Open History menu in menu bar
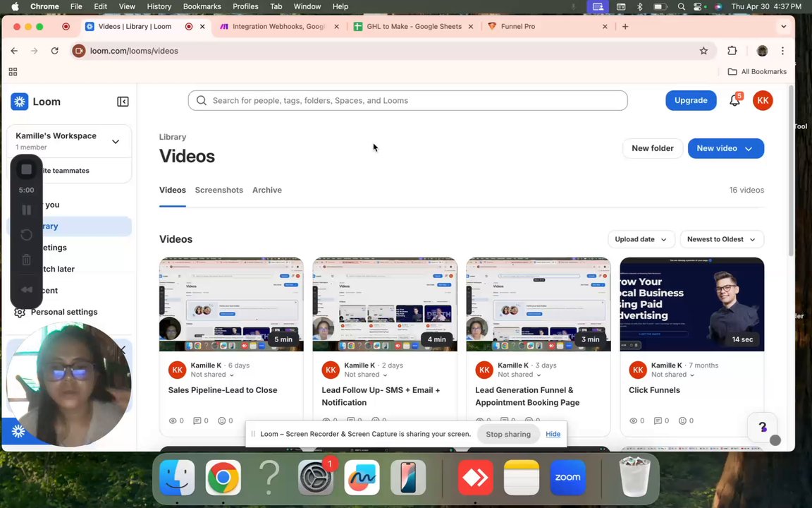 click(x=159, y=7)
